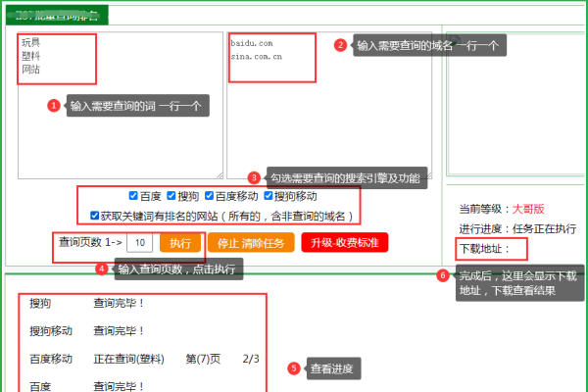Click the keywords textarea containing 玩具
Viewport: 588px width, 392px height.
(121, 106)
